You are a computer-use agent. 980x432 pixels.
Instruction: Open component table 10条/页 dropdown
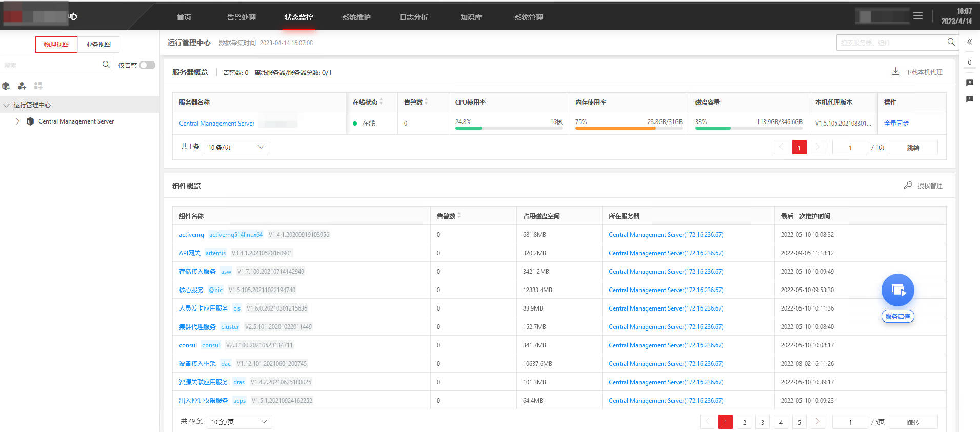click(239, 422)
